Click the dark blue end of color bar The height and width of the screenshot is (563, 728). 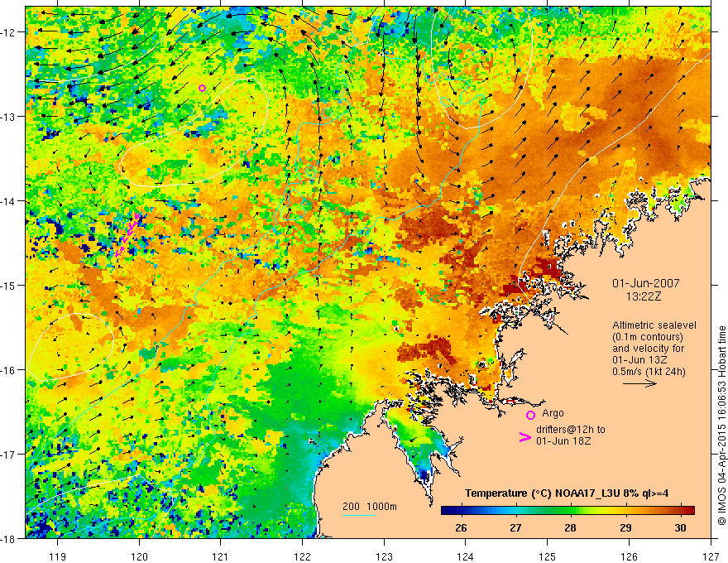coord(446,510)
